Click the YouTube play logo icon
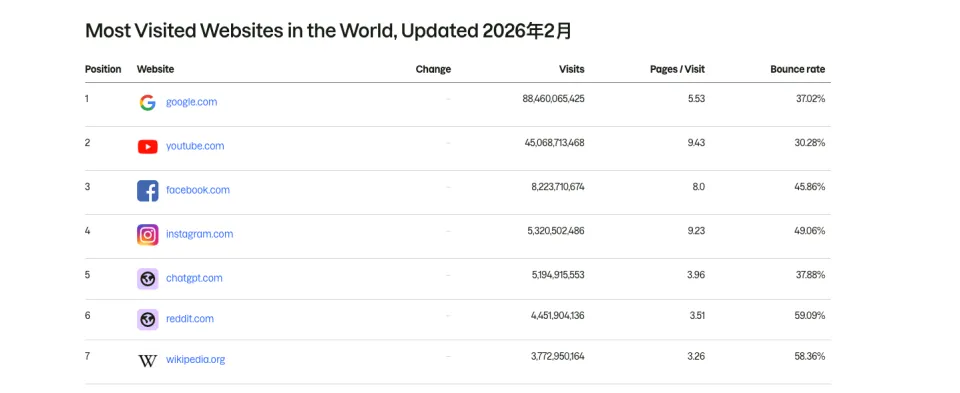This screenshot has height=393, width=960. point(148,146)
